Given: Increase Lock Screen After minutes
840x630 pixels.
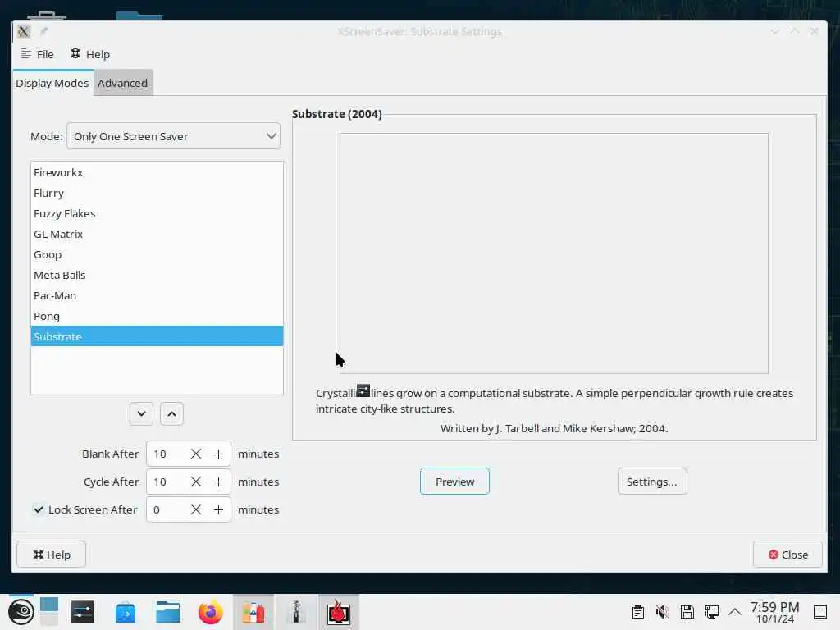Looking at the screenshot, I should 218,509.
